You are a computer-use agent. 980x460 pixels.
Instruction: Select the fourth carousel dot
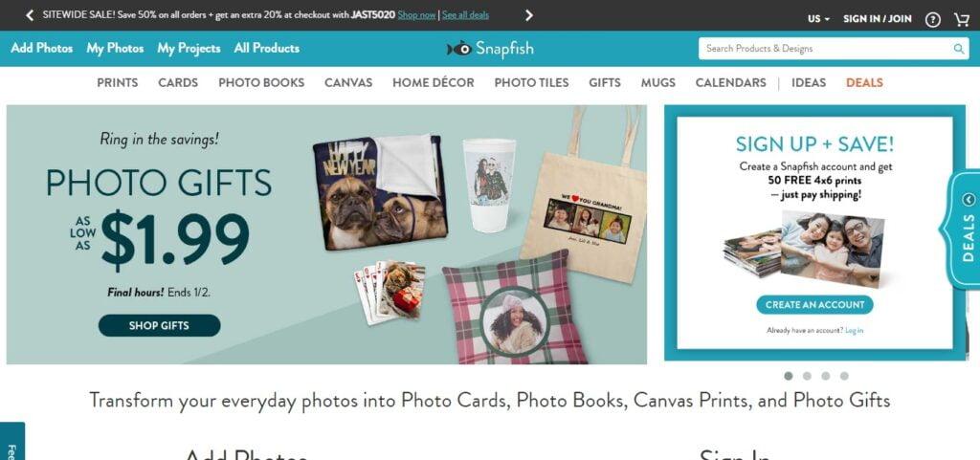pos(844,376)
